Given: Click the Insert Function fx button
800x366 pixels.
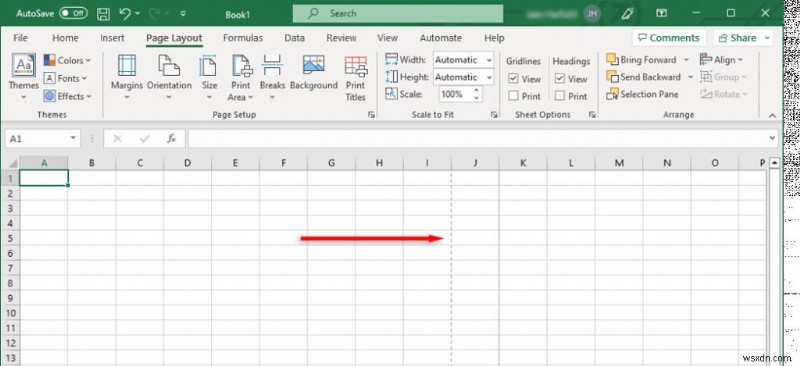Looking at the screenshot, I should pos(171,138).
